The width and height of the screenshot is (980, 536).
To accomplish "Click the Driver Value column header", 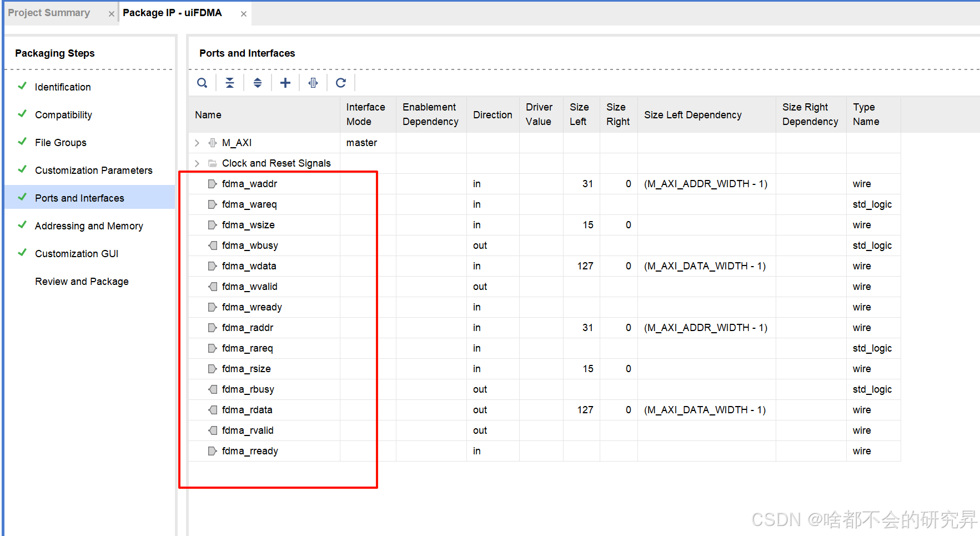I will (541, 114).
